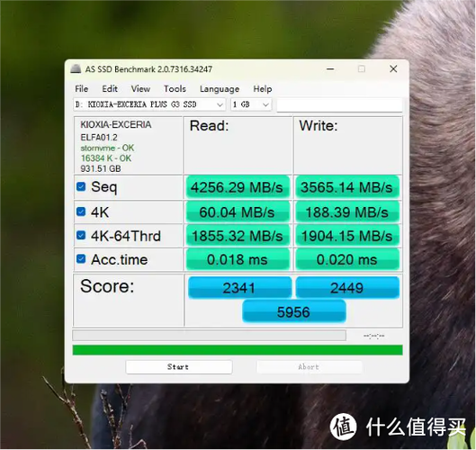Click the Abort button
The width and height of the screenshot is (476, 450).
pos(309,367)
